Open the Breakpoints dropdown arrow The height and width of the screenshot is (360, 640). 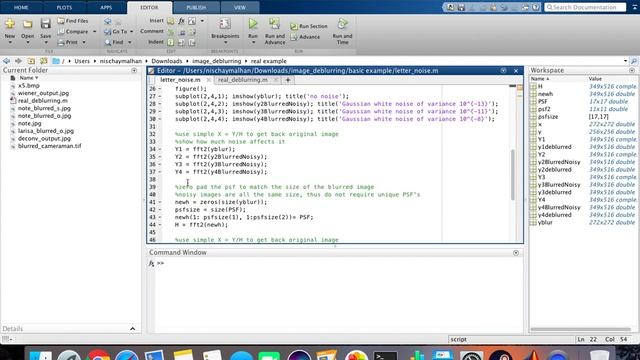click(225, 42)
